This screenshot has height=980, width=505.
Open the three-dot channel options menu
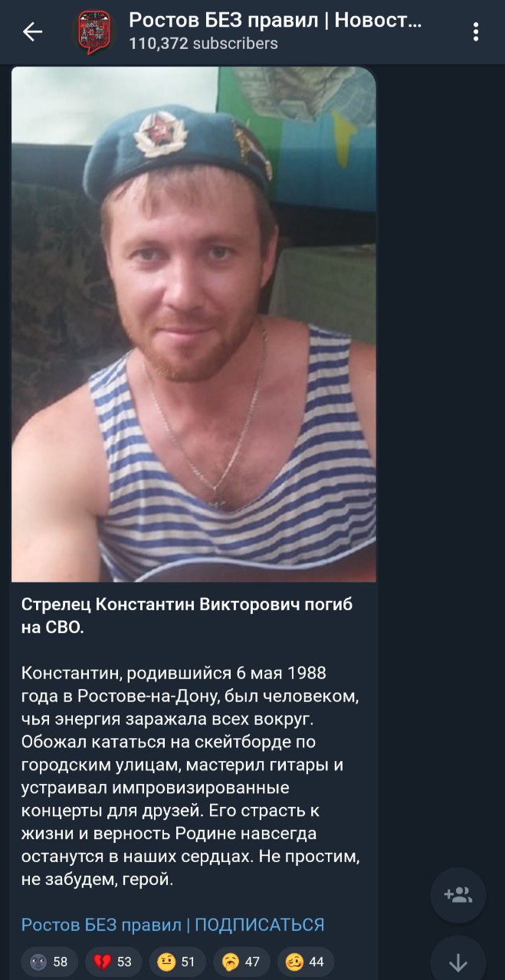(476, 31)
